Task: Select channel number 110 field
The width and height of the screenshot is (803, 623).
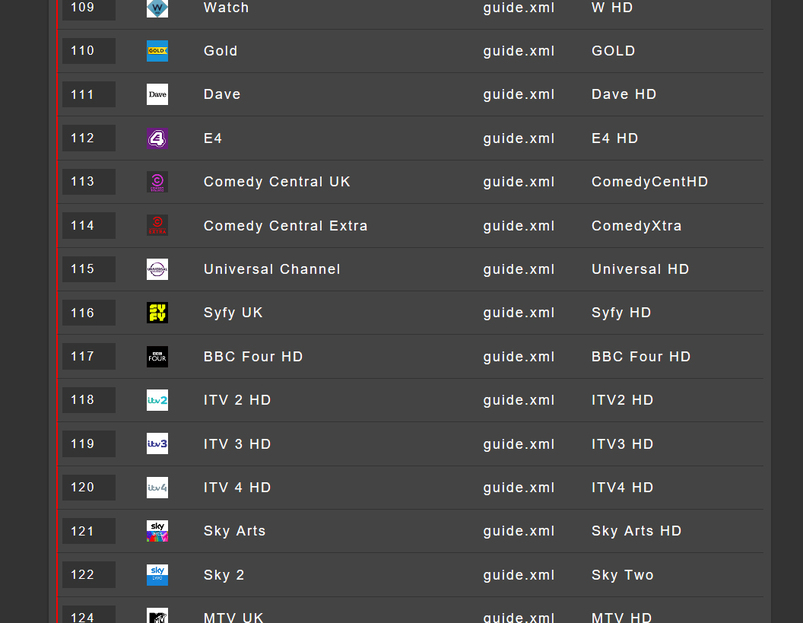Action: click(x=89, y=51)
